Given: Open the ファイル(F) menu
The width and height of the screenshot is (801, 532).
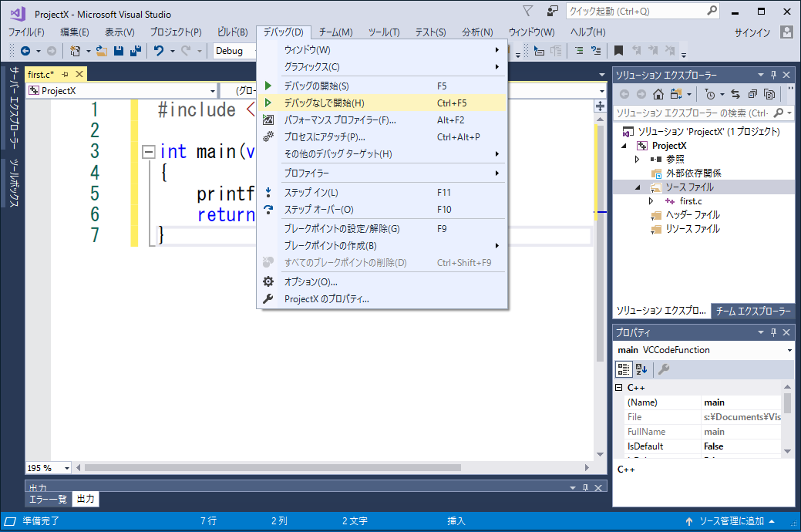Looking at the screenshot, I should (x=26, y=32).
